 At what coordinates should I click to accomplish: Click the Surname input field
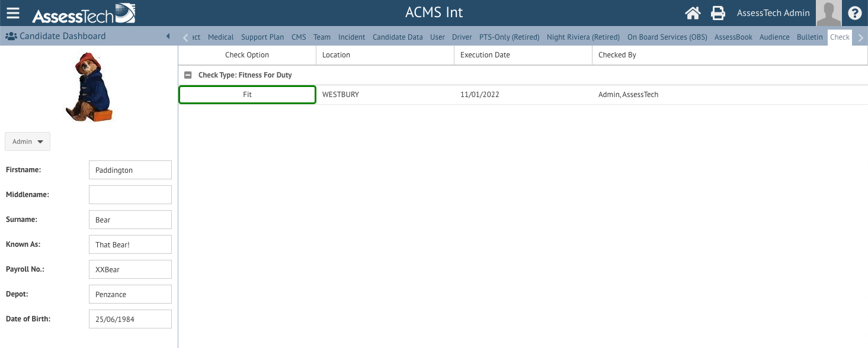coord(130,220)
